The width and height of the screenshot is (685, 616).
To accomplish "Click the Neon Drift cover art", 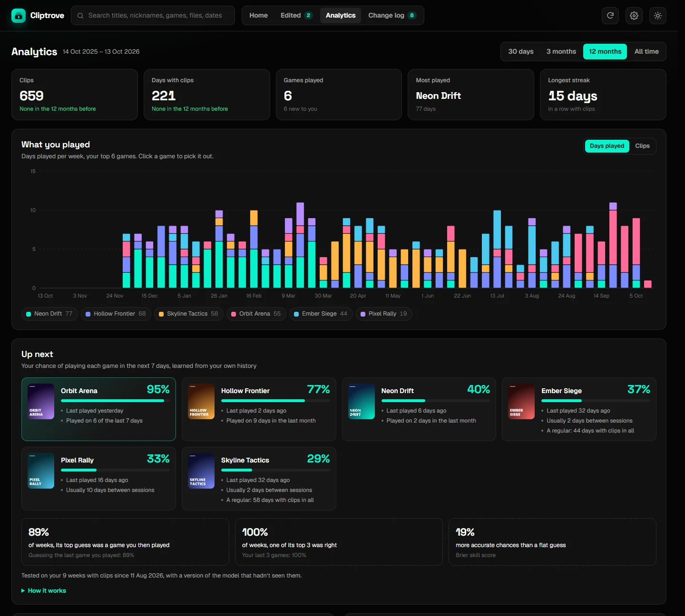I will click(x=362, y=401).
